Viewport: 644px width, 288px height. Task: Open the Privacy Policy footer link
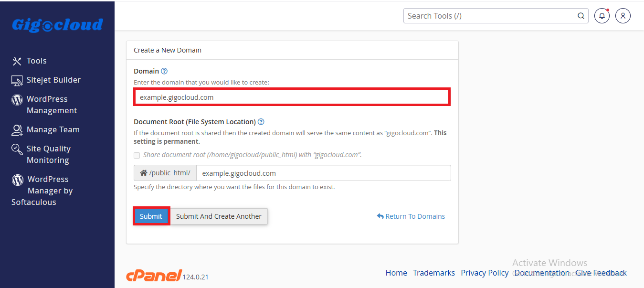tap(485, 273)
